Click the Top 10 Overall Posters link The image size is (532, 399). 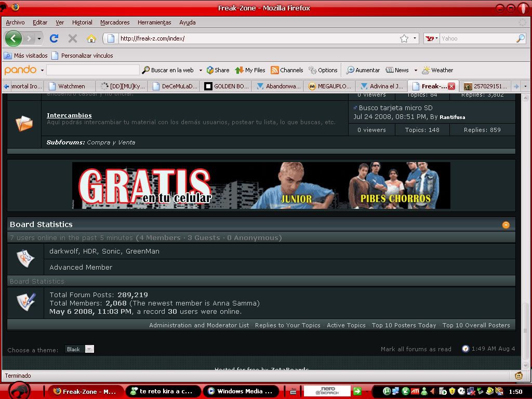point(476,325)
